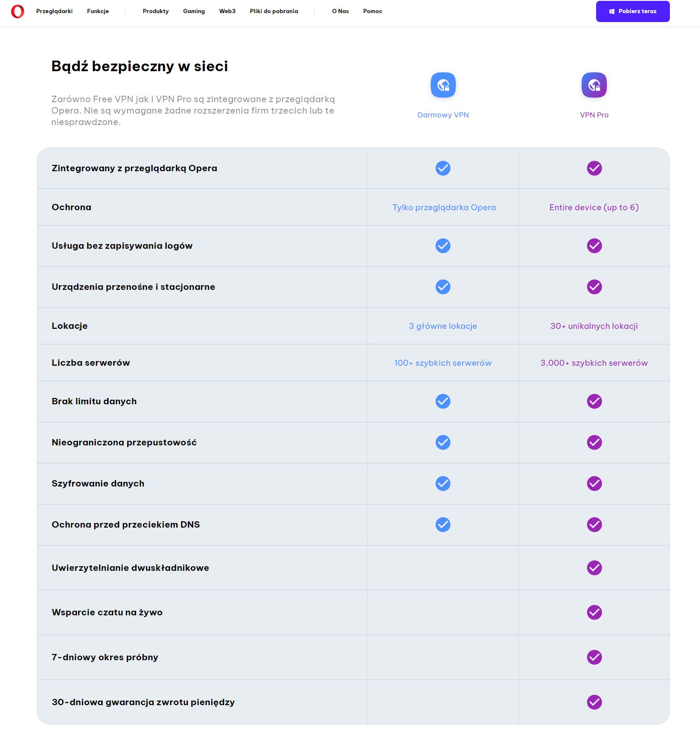This screenshot has height=734, width=700.
Task: Click the Opera logo icon
Action: (17, 11)
